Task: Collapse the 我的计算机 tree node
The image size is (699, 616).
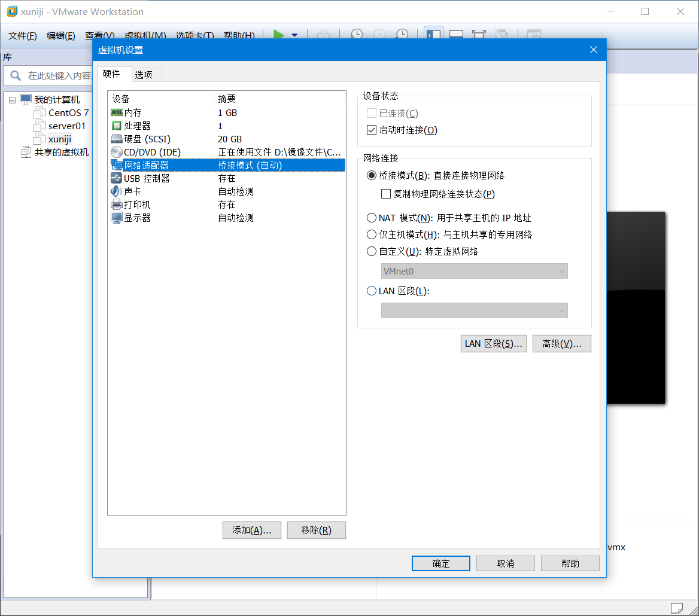Action: tap(13, 100)
